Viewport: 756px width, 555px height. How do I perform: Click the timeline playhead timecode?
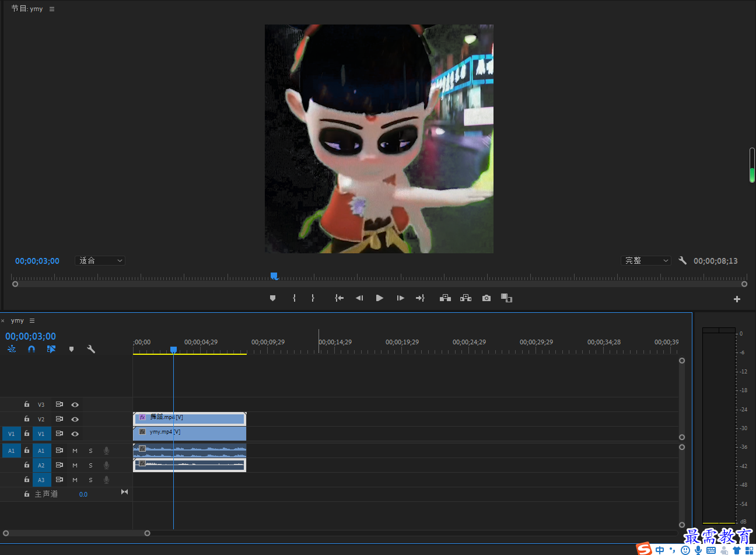tap(30, 336)
